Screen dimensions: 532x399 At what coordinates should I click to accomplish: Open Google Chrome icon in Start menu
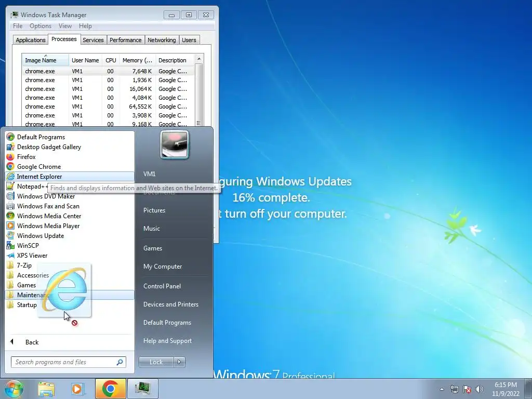(x=10, y=167)
